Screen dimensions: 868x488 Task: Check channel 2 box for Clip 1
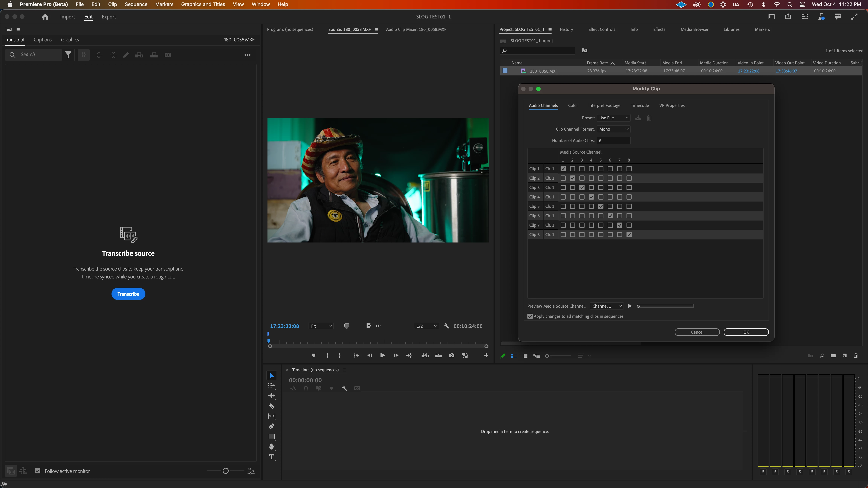pyautogui.click(x=572, y=169)
